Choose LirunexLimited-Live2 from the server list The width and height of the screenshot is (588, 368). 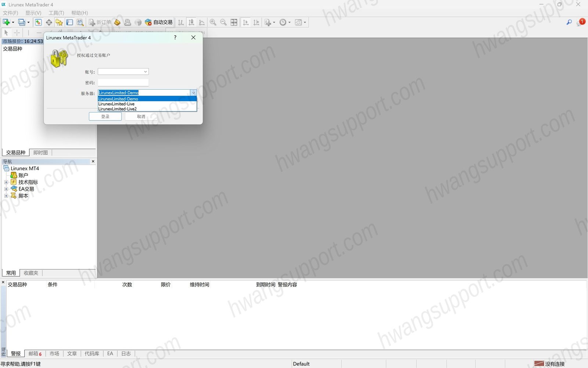147,109
